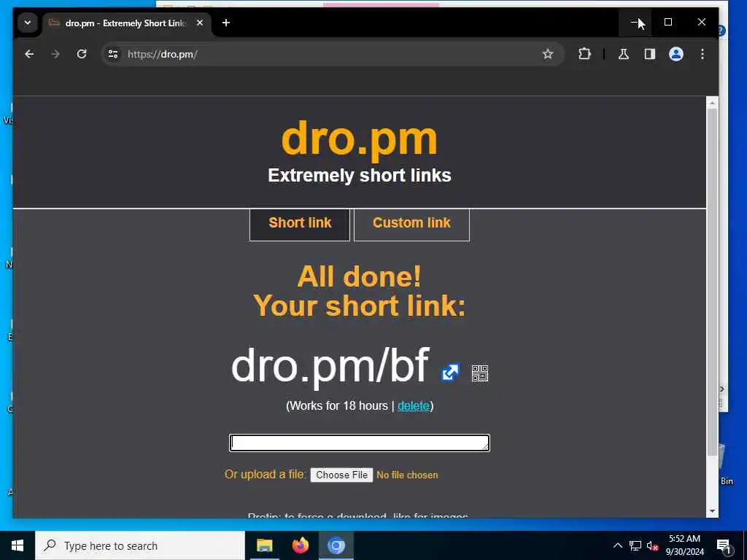Viewport: 747px width, 560px height.
Task: Close the dro.pm browser tab
Action: tap(200, 23)
